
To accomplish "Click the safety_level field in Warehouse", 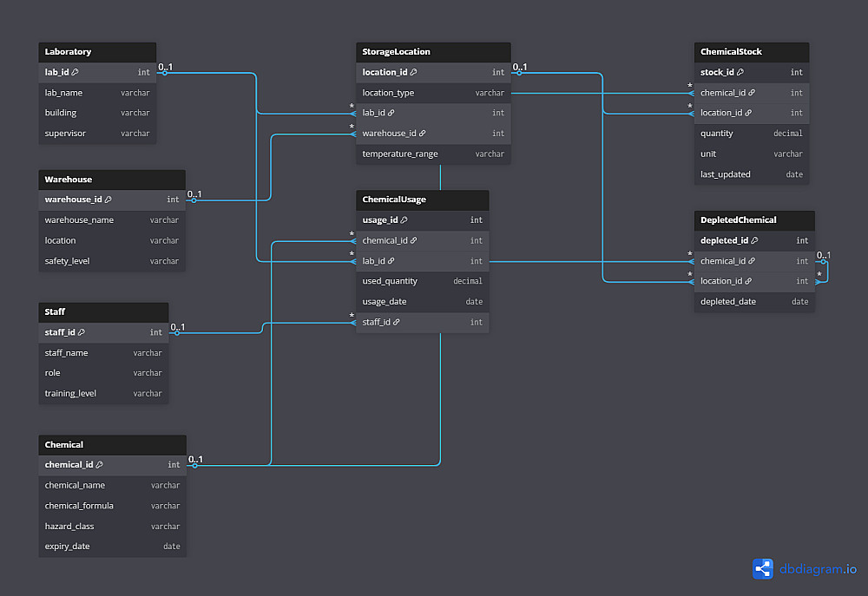I will [x=112, y=261].
